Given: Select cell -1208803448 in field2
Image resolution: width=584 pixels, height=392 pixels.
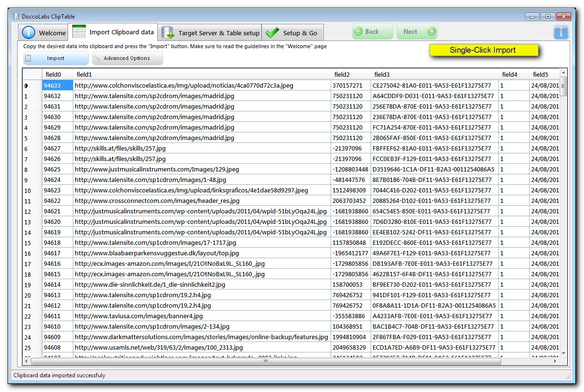Looking at the screenshot, I should [x=351, y=169].
